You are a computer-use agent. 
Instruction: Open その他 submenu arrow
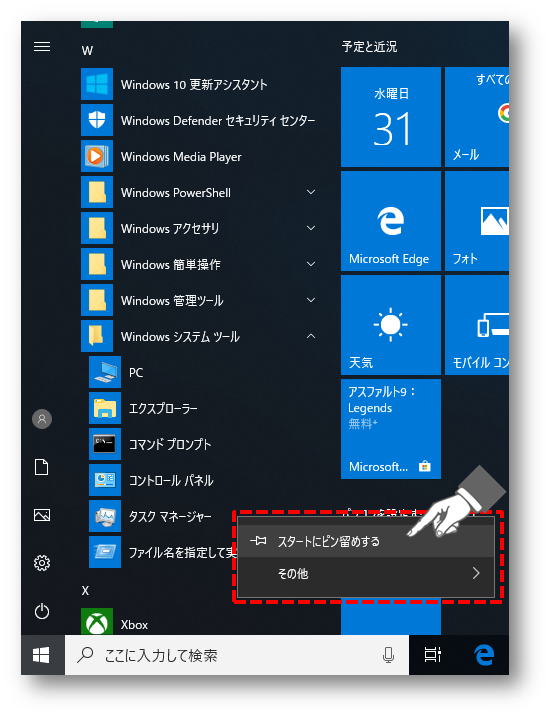[476, 573]
